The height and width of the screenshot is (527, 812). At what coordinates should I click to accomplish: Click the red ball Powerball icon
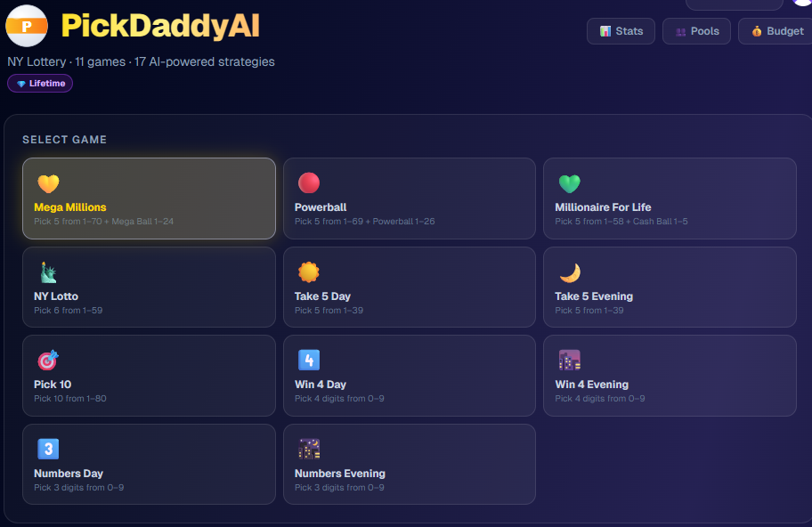pyautogui.click(x=309, y=182)
